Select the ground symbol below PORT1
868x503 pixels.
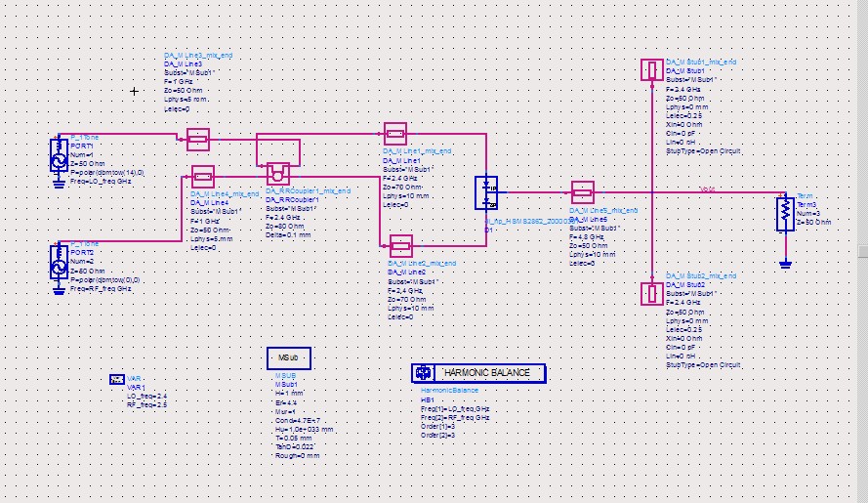[60, 184]
